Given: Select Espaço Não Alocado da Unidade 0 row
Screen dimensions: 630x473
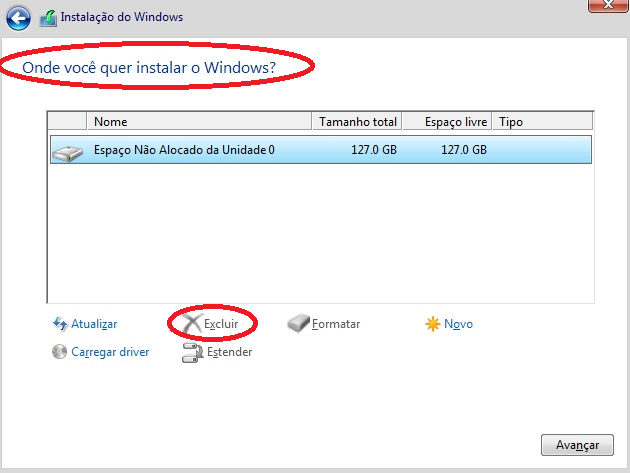Looking at the screenshot, I should point(321,149).
